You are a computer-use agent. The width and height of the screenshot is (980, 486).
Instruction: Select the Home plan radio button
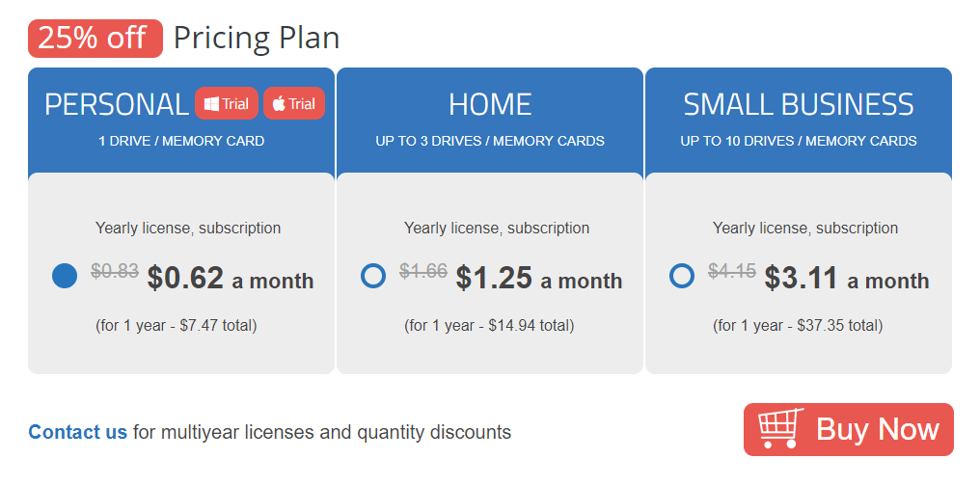point(373,276)
